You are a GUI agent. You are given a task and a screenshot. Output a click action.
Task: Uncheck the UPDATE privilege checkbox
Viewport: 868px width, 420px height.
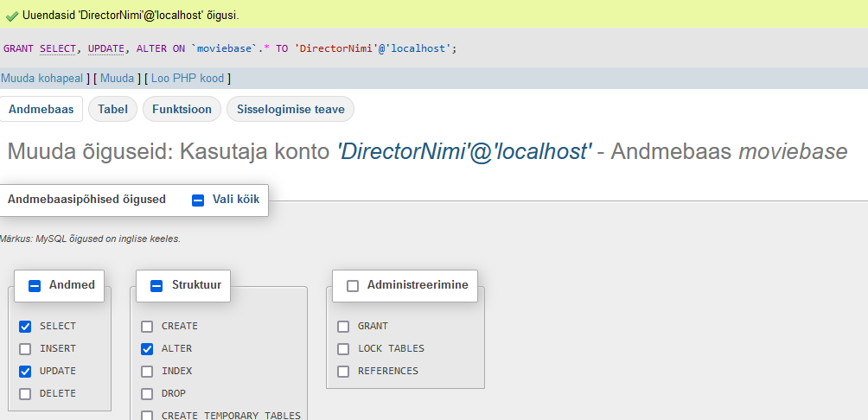point(25,372)
